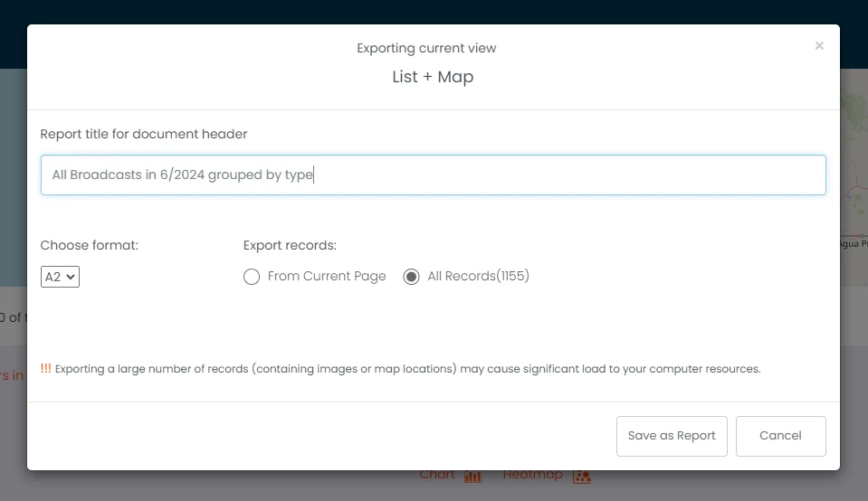Click the "Choose format:" label
This screenshot has width=868, height=501.
[90, 245]
